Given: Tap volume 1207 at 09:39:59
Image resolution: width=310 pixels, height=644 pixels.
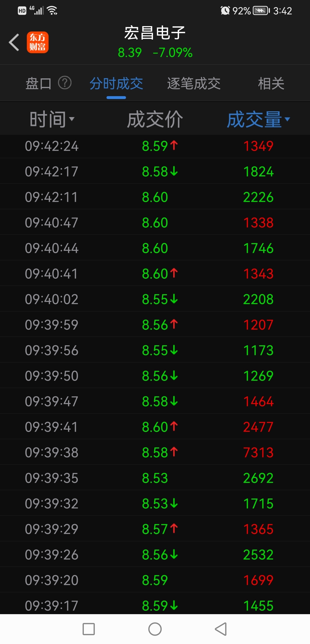Looking at the screenshot, I should coord(258,325).
